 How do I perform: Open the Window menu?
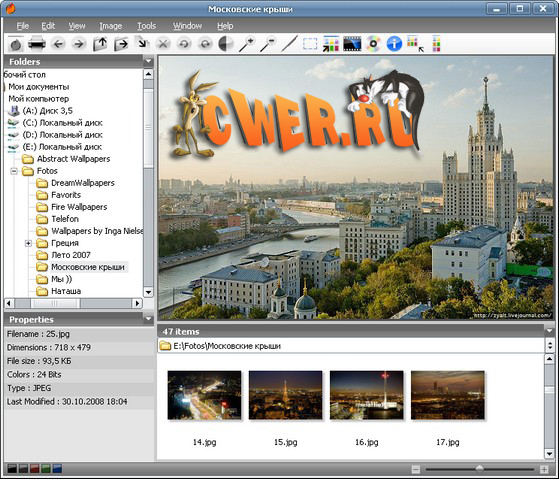(x=188, y=26)
